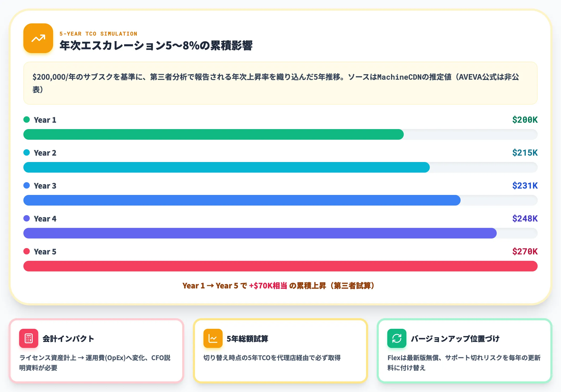Click the Year 2 label
Viewport: 561px width, 392px height.
45,153
